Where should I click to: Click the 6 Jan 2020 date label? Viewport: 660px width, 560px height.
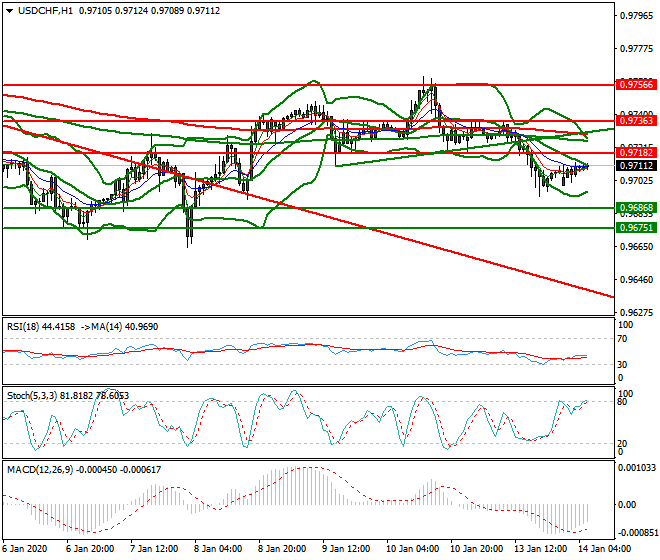24,549
